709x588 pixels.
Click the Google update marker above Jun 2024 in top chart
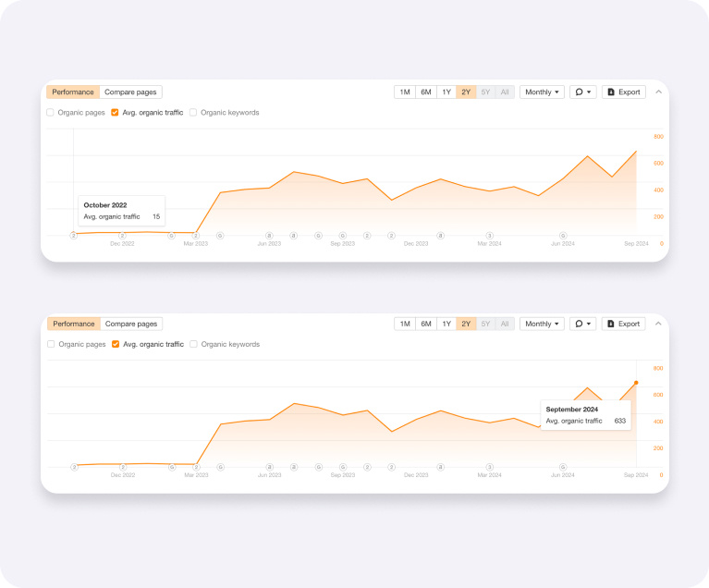[x=563, y=236]
